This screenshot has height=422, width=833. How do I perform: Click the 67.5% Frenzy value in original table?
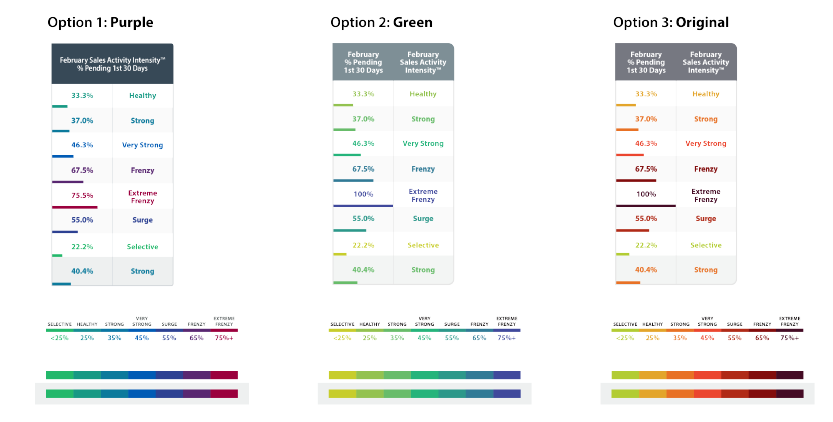(x=646, y=169)
